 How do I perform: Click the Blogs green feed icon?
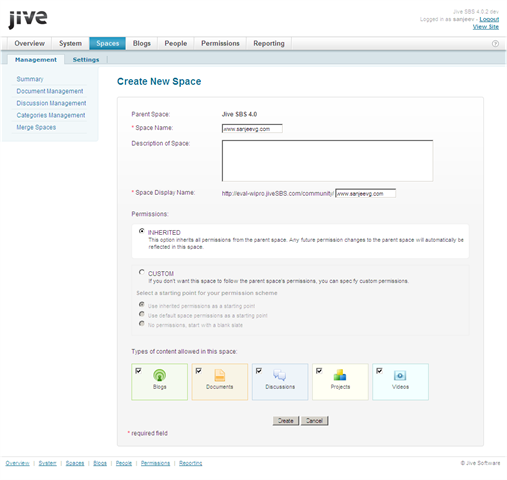(159, 375)
